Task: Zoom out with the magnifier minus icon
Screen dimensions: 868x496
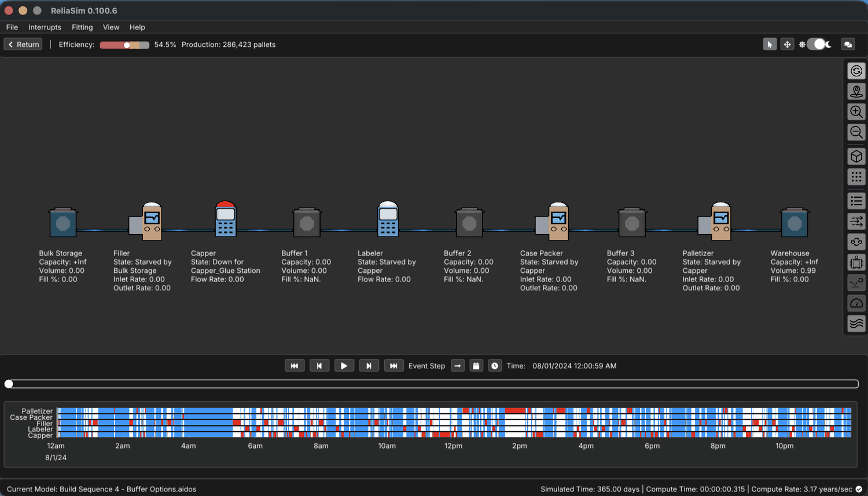Action: (856, 132)
